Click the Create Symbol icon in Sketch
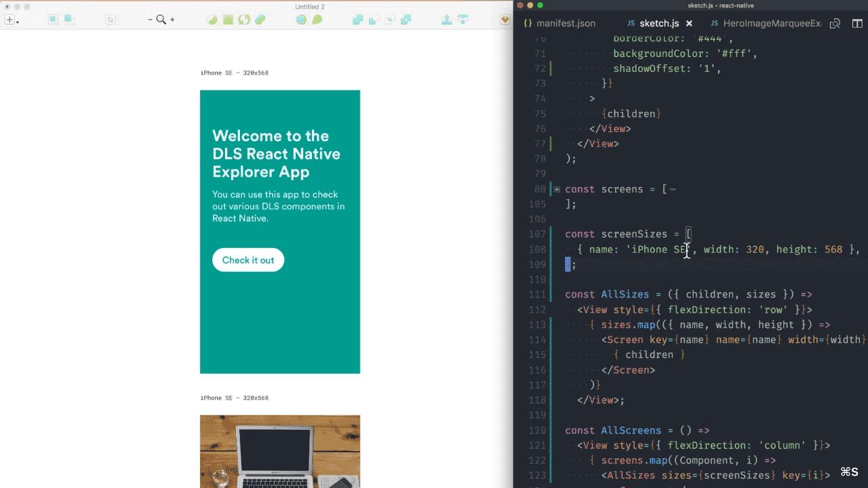 (x=110, y=20)
